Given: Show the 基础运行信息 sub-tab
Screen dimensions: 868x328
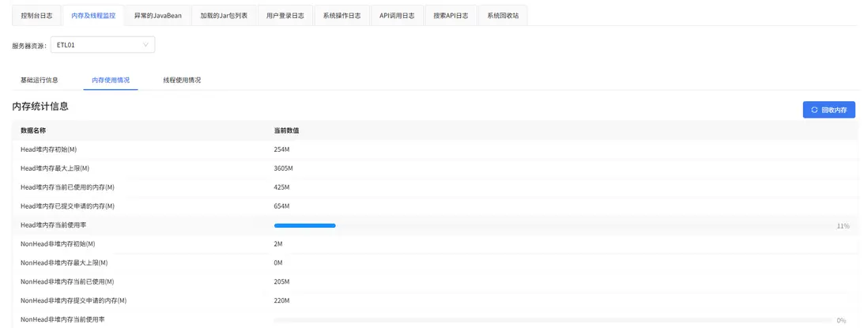Looking at the screenshot, I should (40, 80).
